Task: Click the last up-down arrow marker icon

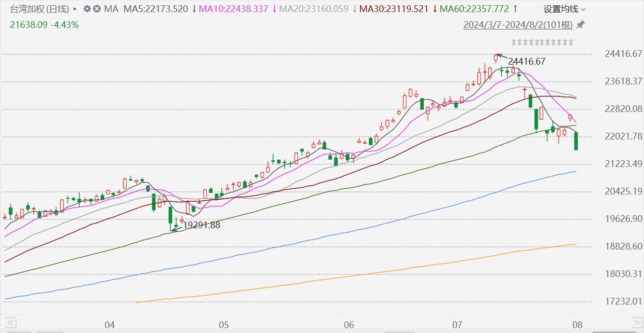Action: click(x=571, y=42)
